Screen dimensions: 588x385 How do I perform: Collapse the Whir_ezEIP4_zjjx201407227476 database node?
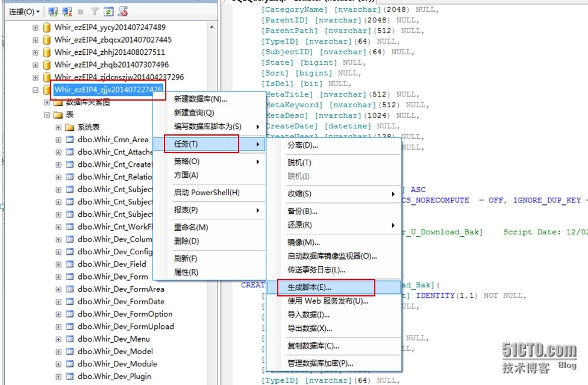36,90
